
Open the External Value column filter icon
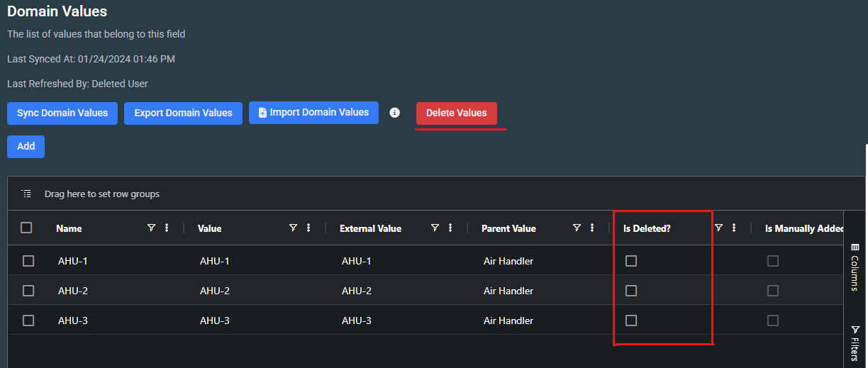click(x=435, y=228)
